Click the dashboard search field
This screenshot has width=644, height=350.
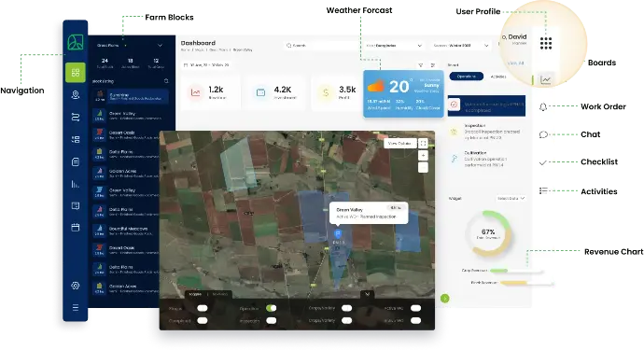pyautogui.click(x=321, y=46)
